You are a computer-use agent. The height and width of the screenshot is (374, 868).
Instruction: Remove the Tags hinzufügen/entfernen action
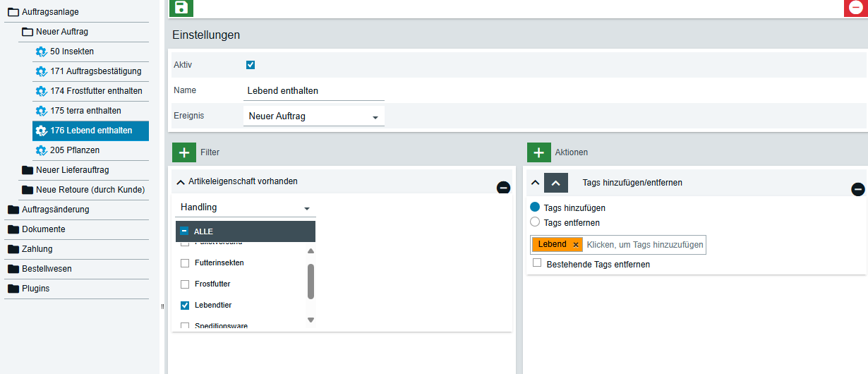tap(857, 189)
